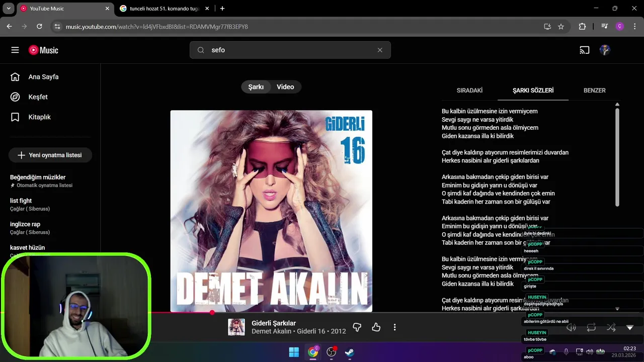Clear the 'sefo' search text
Viewport: 644px width, 362px height.
click(380, 50)
